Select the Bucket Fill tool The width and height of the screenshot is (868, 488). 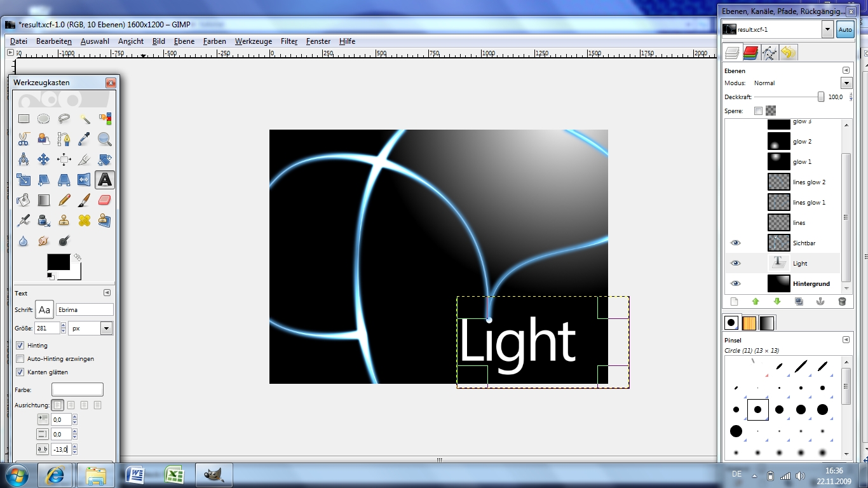[x=24, y=200]
